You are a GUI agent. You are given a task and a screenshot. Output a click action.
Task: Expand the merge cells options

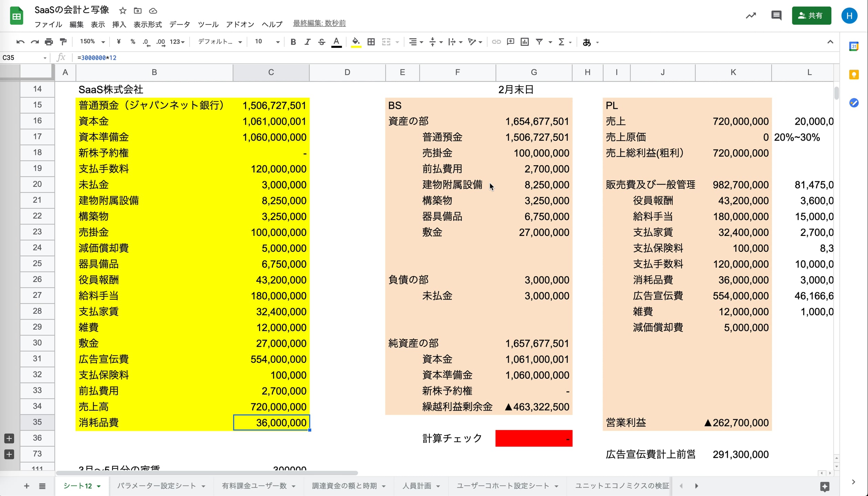(x=398, y=42)
